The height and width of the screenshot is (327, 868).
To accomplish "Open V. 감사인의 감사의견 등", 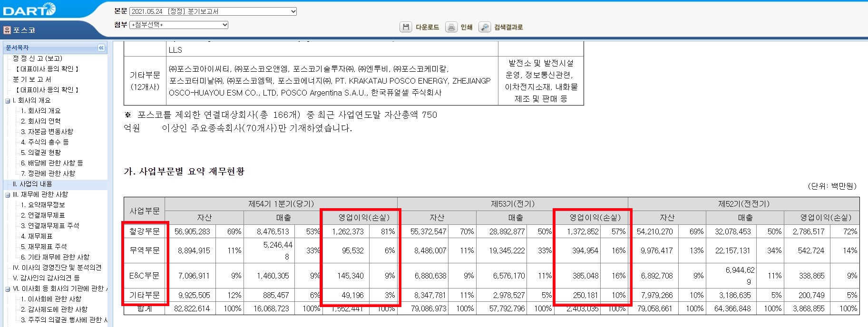I will pos(46,278).
